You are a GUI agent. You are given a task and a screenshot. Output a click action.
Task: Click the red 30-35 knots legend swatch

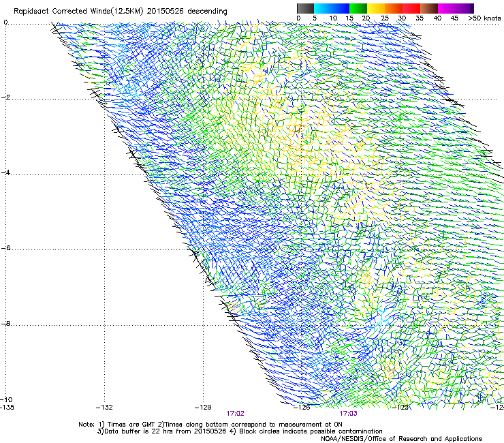click(x=411, y=8)
